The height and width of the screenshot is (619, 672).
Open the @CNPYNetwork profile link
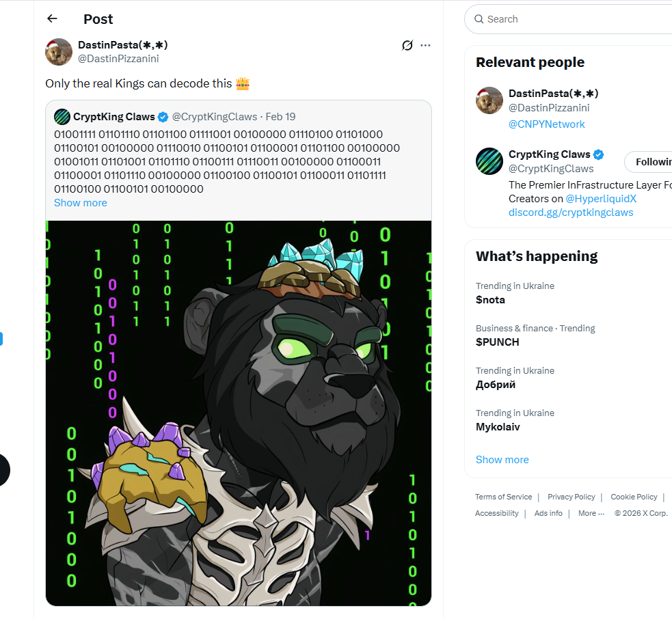point(547,124)
